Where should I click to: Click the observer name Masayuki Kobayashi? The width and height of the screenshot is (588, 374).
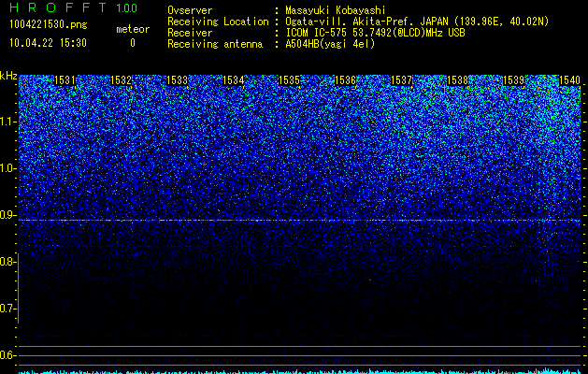pyautogui.click(x=336, y=10)
